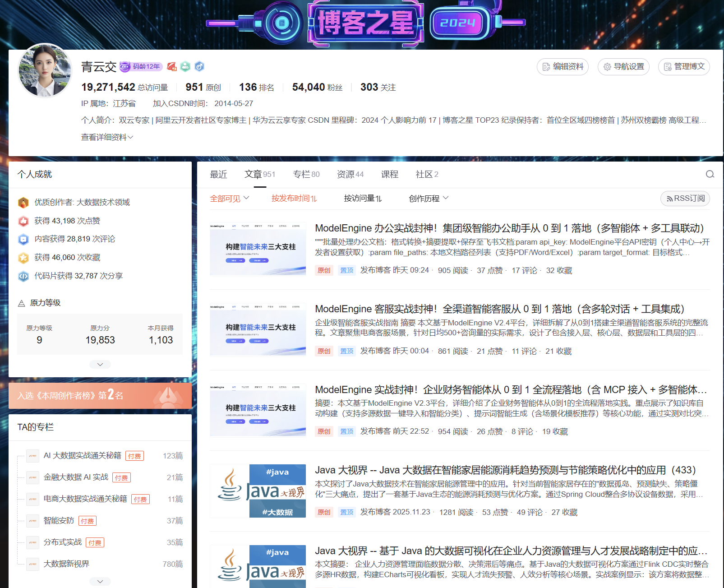Open article ModelEngine 客服实战封神

[x=500, y=309]
